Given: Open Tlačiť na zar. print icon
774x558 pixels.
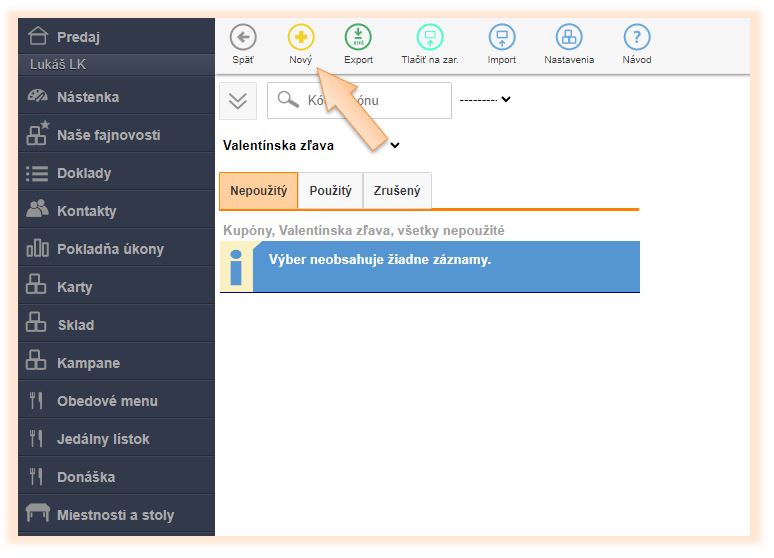Looking at the screenshot, I should [x=430, y=38].
